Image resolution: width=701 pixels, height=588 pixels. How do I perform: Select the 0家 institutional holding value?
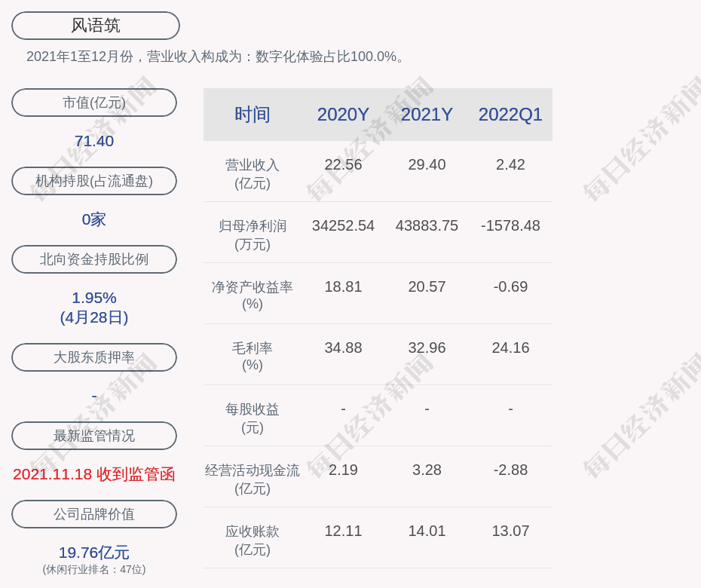click(x=94, y=219)
